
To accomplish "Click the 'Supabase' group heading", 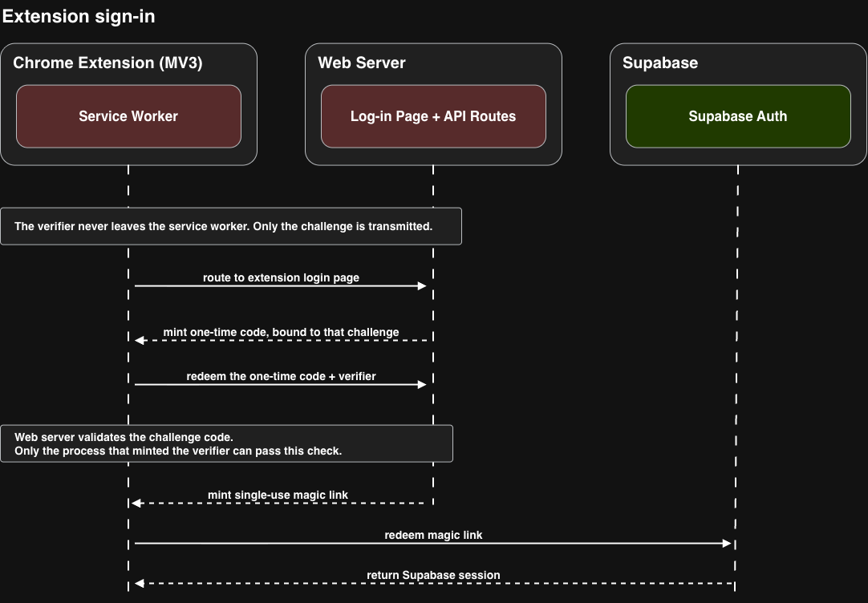I will tap(660, 63).
